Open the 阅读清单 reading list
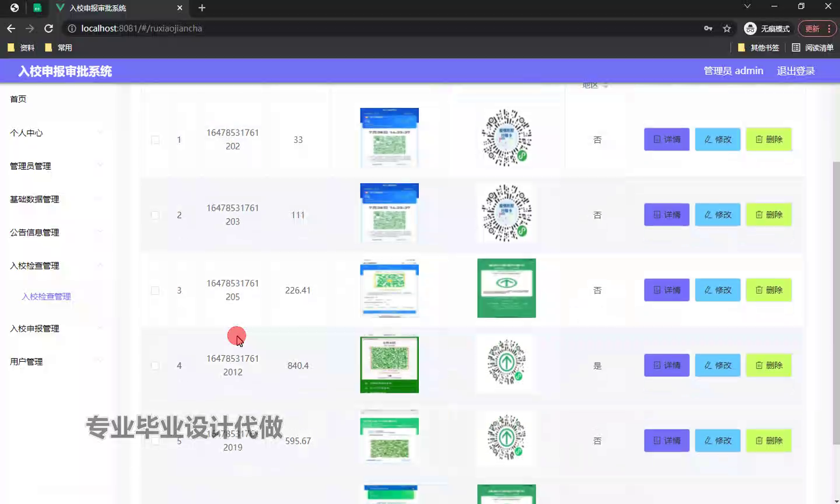840x504 pixels. (813, 48)
